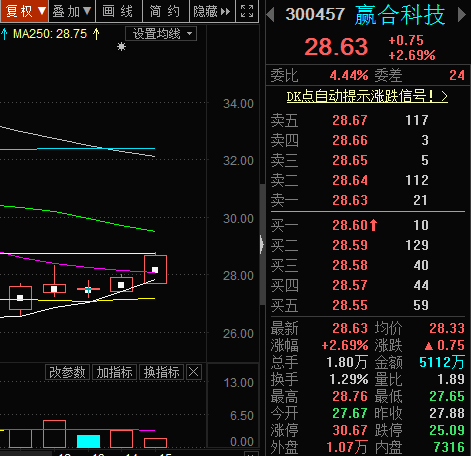Click the MA250: 28.75 label
Image resolution: width=471 pixels, height=456 pixels.
tap(50, 34)
